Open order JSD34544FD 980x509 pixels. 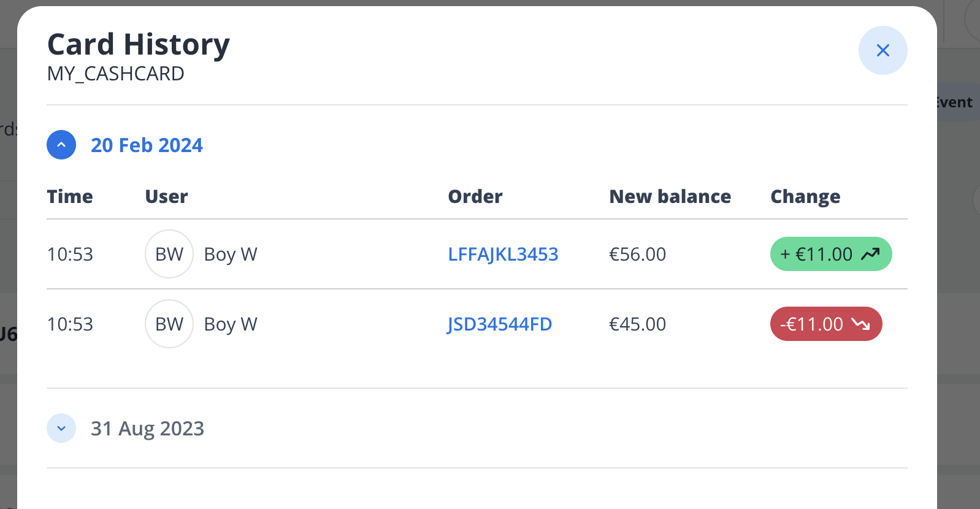pyautogui.click(x=500, y=324)
